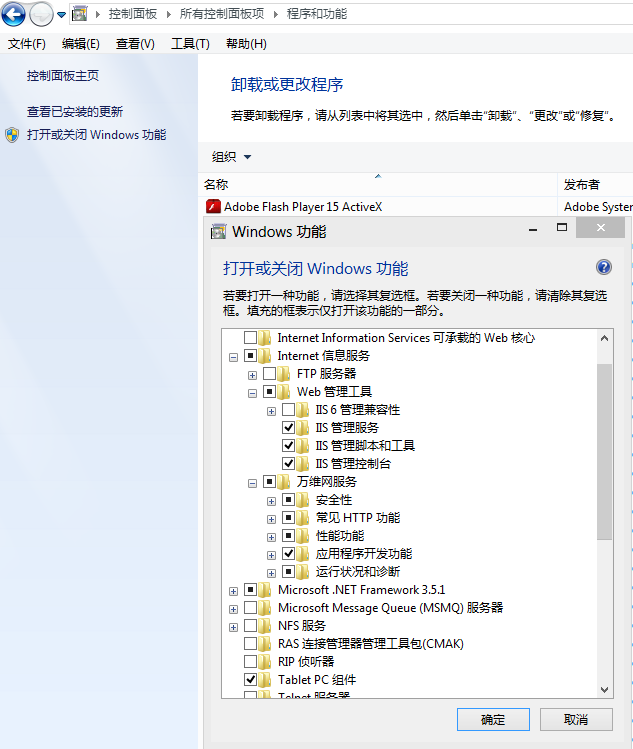
Task: Click folder icon of 万维网服务
Action: [284, 482]
